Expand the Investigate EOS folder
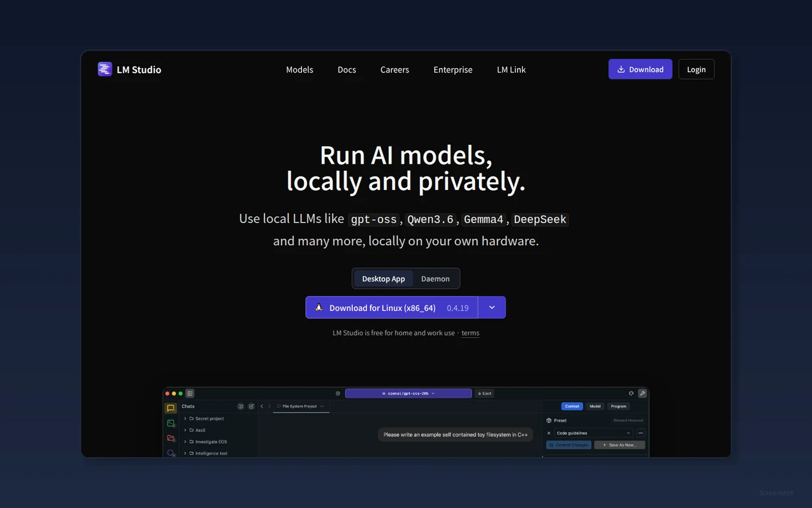The width and height of the screenshot is (812, 508). point(185,442)
